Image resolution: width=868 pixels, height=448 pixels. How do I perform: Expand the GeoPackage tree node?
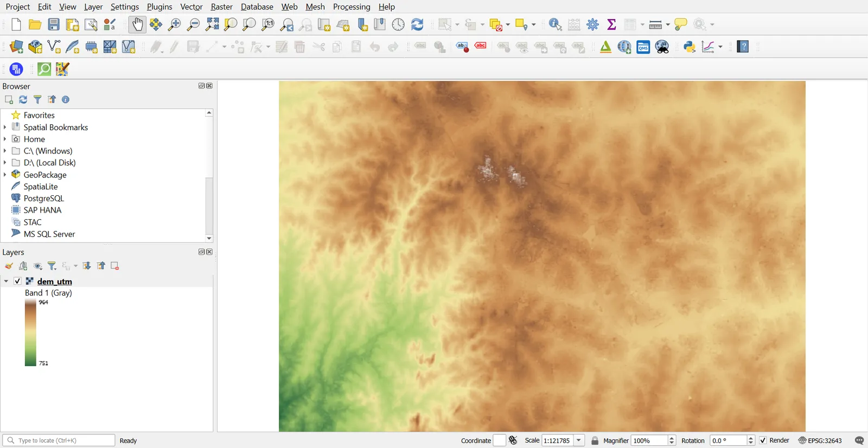[5, 175]
